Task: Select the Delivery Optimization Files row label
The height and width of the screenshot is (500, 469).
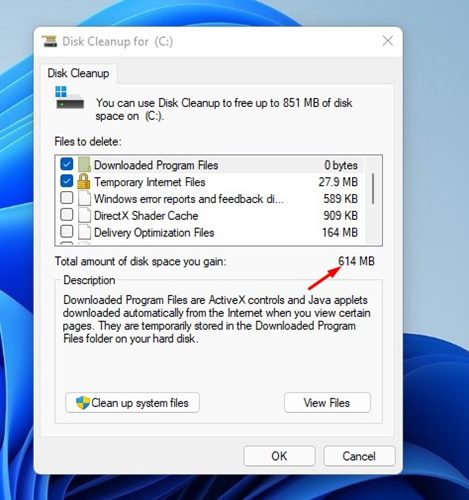Action: click(x=154, y=232)
